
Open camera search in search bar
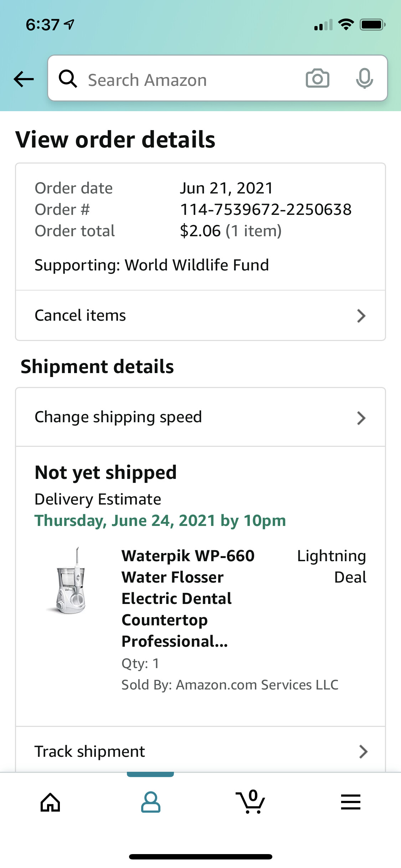[317, 78]
